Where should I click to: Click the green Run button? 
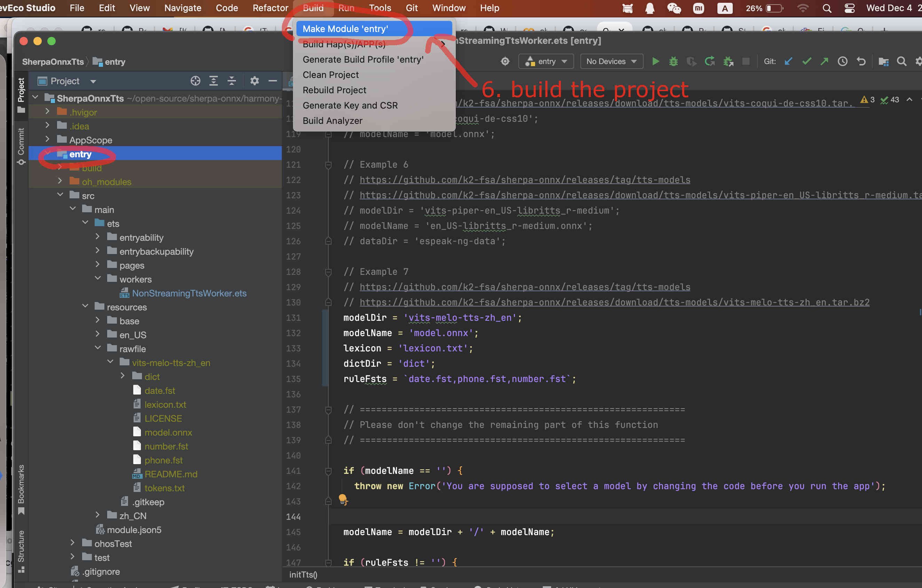point(655,61)
